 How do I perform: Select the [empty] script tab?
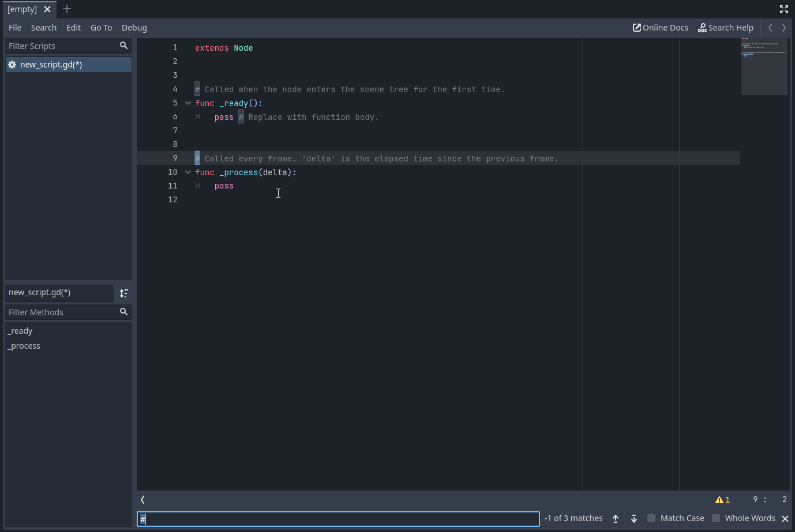22,9
